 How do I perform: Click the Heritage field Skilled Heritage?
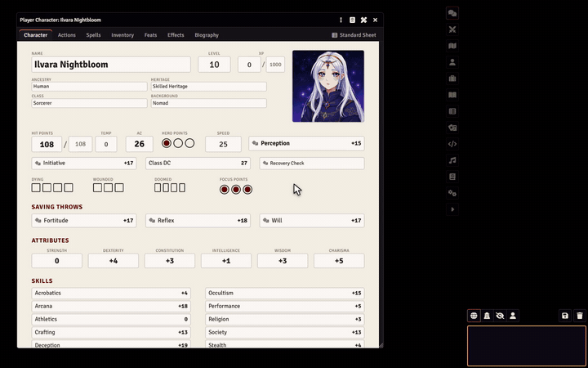pyautogui.click(x=209, y=87)
